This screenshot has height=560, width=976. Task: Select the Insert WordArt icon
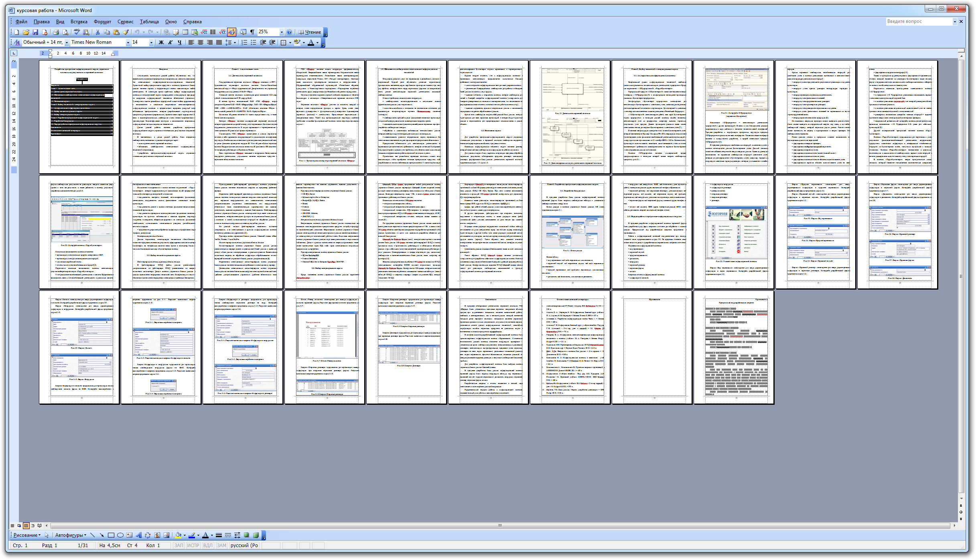point(138,535)
